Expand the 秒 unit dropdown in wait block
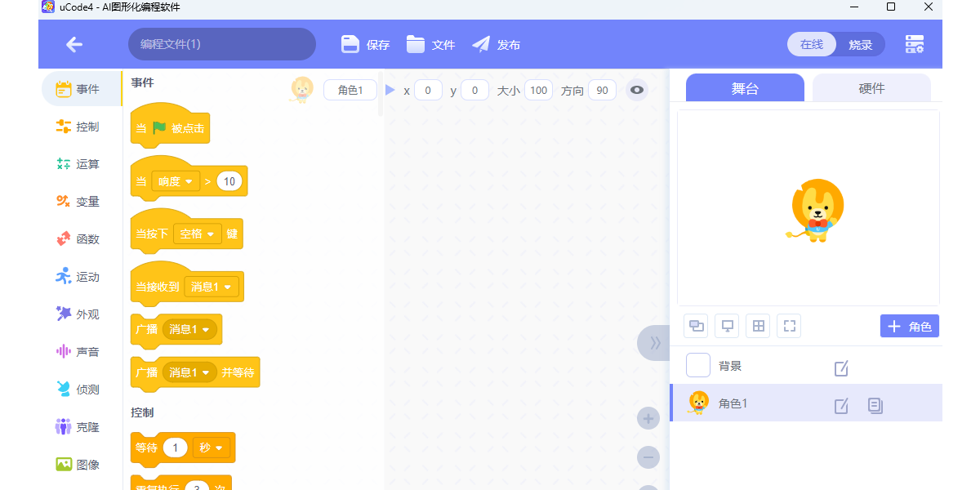 coord(212,448)
